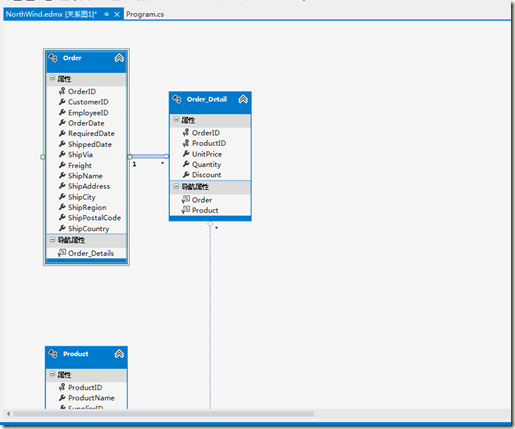The height and width of the screenshot is (429, 515).
Task: Click ShipCountry wrench icon in Order
Action: click(62, 228)
